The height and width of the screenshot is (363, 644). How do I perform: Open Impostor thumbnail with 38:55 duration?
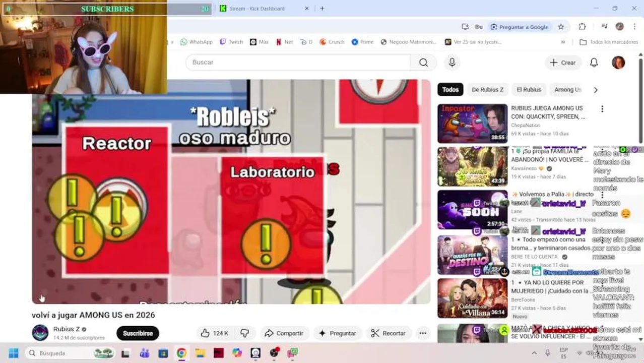tap(472, 124)
